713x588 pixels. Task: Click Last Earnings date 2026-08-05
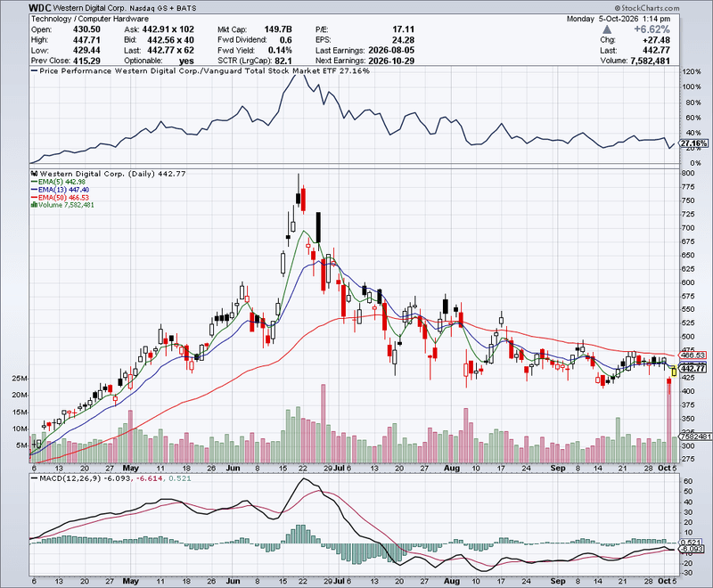(391, 51)
